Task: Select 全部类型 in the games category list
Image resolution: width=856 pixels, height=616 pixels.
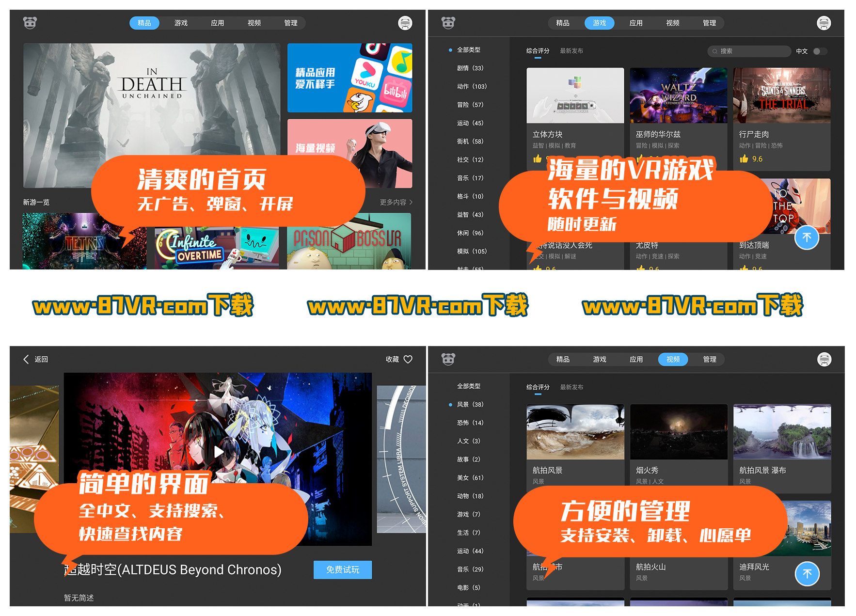Action: click(469, 50)
